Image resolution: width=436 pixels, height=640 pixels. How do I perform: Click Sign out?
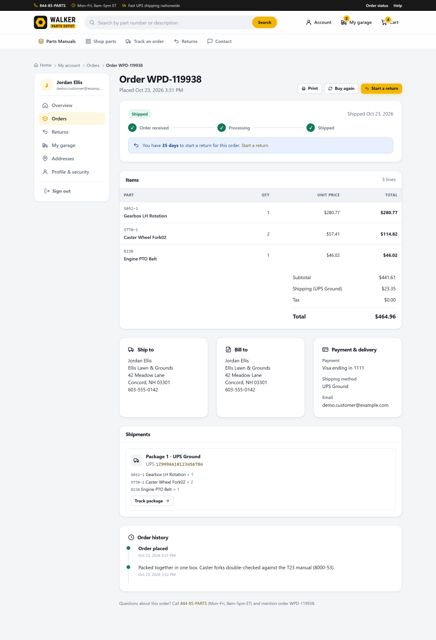click(72, 191)
